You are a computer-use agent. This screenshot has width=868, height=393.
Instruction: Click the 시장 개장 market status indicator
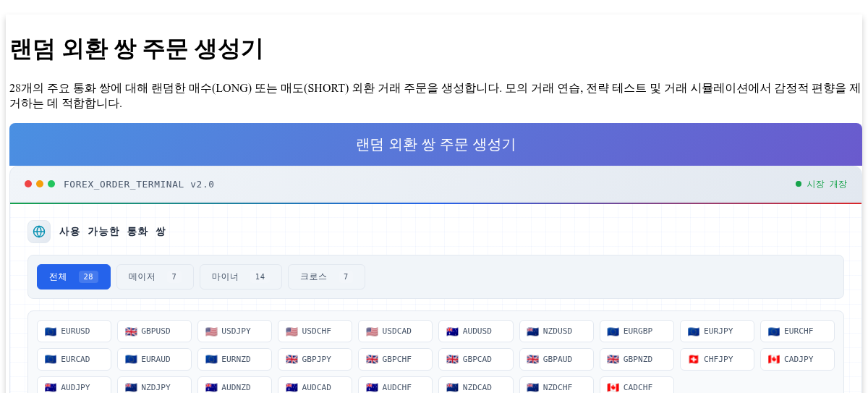point(821,184)
